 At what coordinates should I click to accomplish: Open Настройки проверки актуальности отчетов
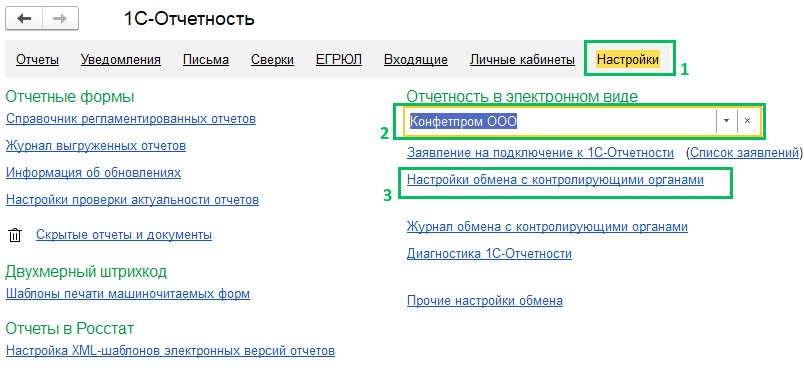132,199
